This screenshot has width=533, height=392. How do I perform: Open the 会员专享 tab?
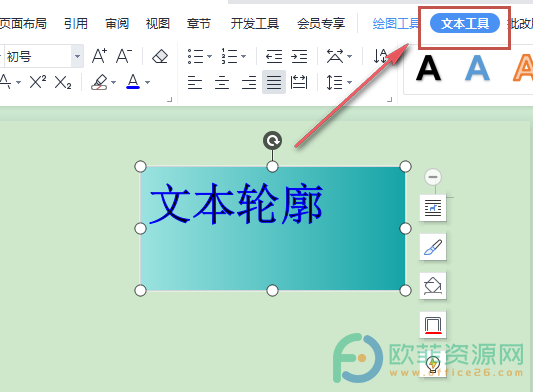point(321,23)
